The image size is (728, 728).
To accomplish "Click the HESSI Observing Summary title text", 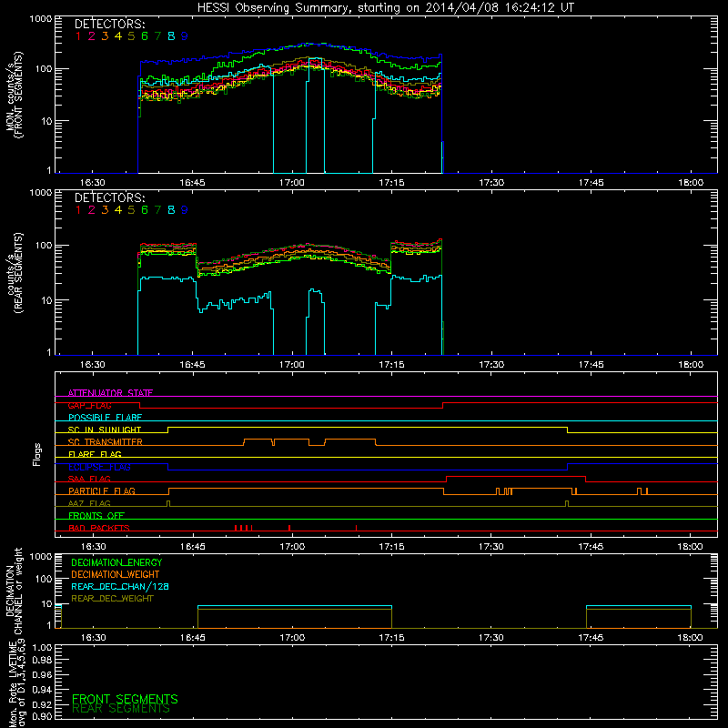I will [x=386, y=8].
